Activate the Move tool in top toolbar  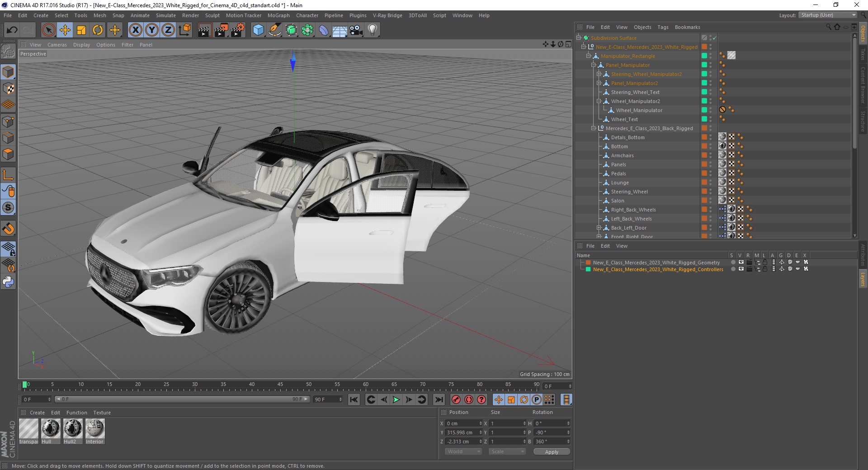coord(65,30)
